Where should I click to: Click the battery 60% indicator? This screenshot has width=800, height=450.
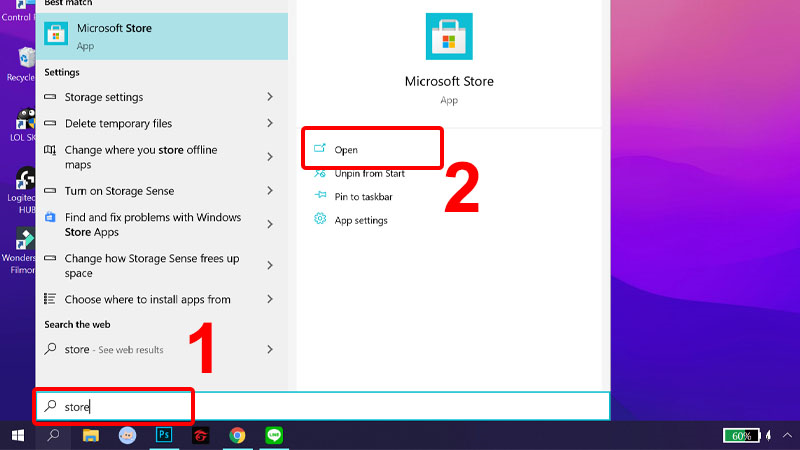tap(741, 436)
